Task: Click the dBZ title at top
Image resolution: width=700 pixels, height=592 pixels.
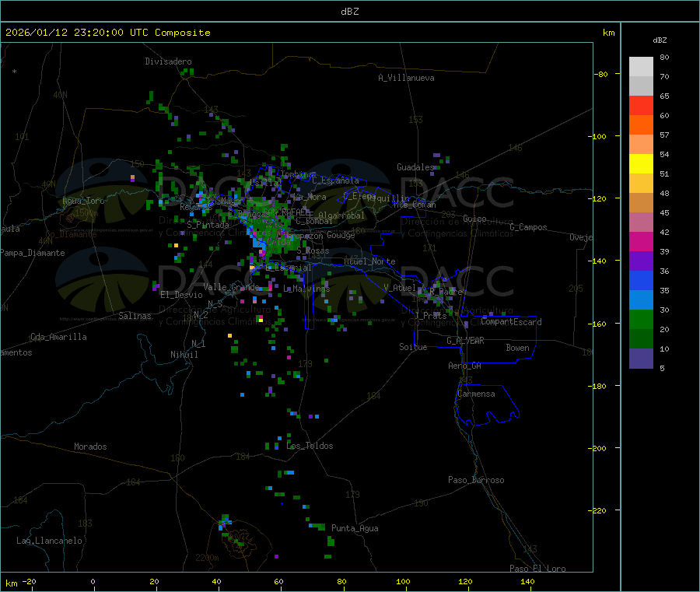Action: (349, 12)
